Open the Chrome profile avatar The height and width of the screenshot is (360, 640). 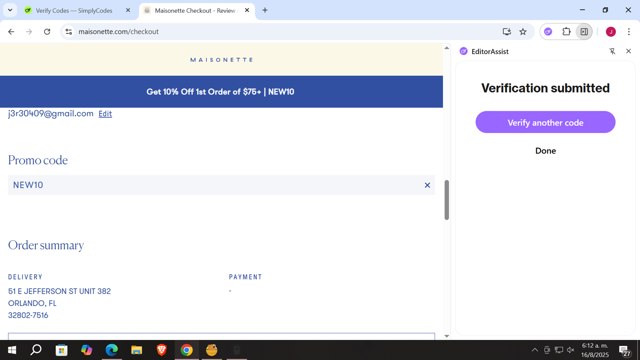click(611, 31)
